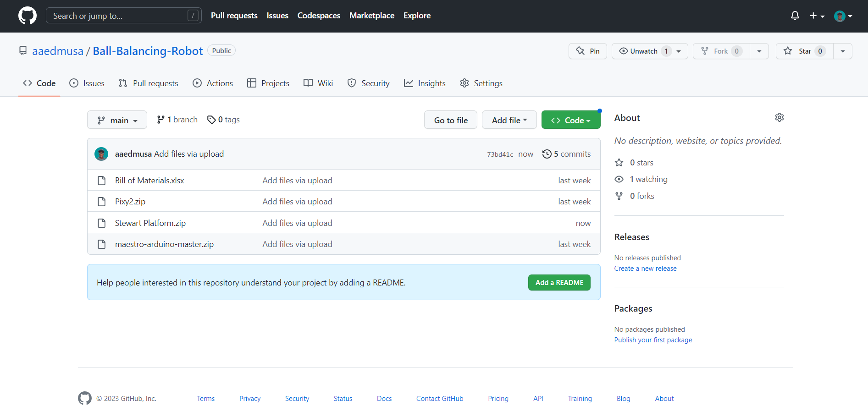Open the notifications bell
Screen dimensions: 868x406
click(795, 16)
